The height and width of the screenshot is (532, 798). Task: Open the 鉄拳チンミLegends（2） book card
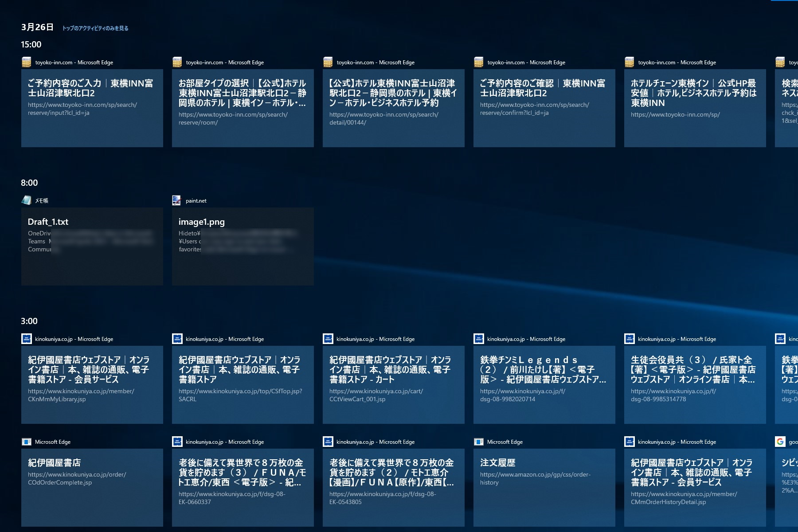click(x=544, y=385)
